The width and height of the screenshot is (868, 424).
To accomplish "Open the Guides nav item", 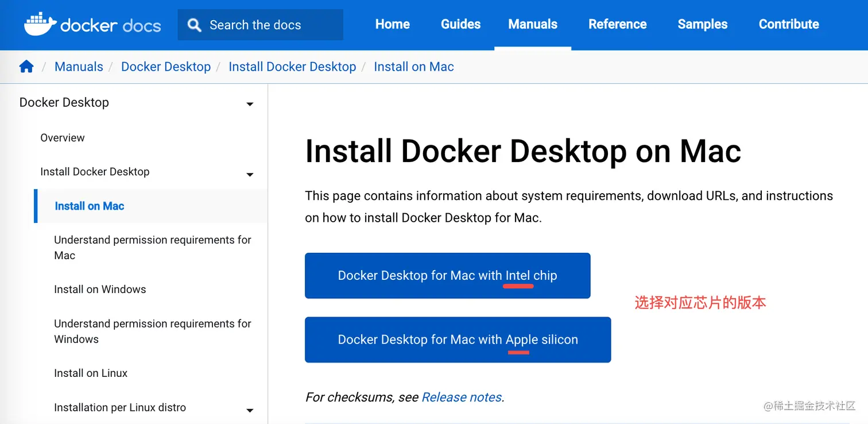I will pos(460,24).
